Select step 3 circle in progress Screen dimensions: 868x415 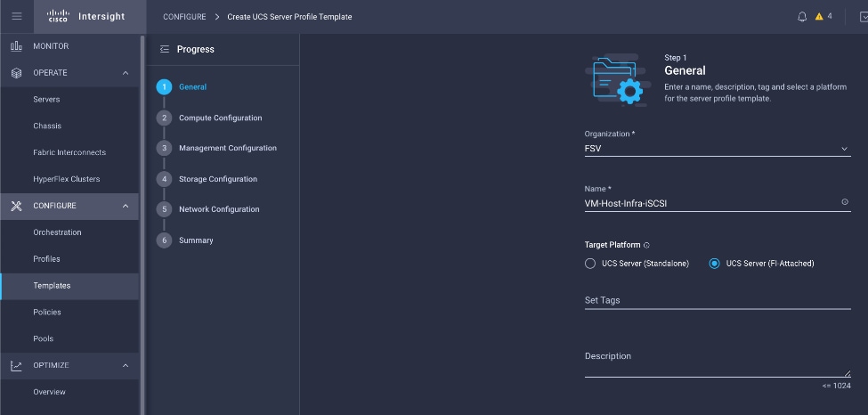164,148
